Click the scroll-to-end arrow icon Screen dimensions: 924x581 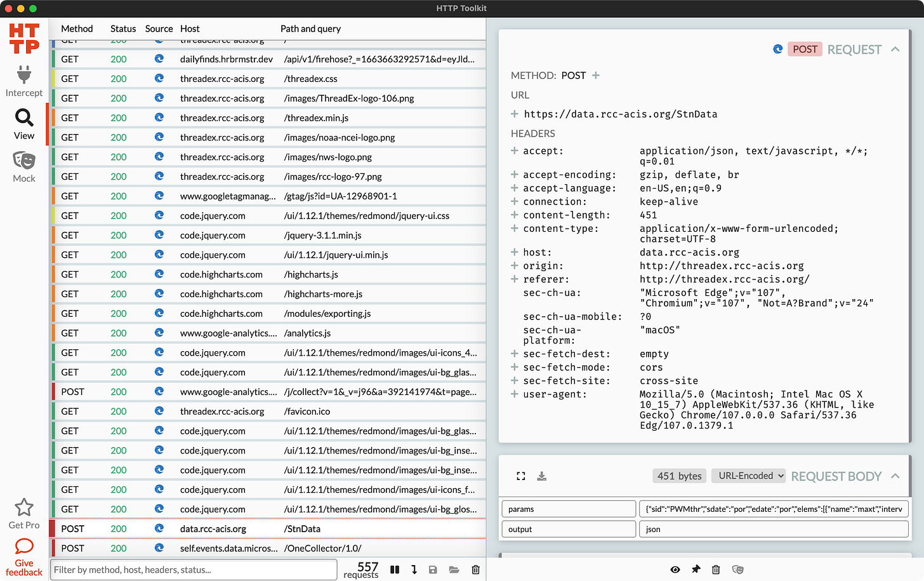[x=414, y=570]
